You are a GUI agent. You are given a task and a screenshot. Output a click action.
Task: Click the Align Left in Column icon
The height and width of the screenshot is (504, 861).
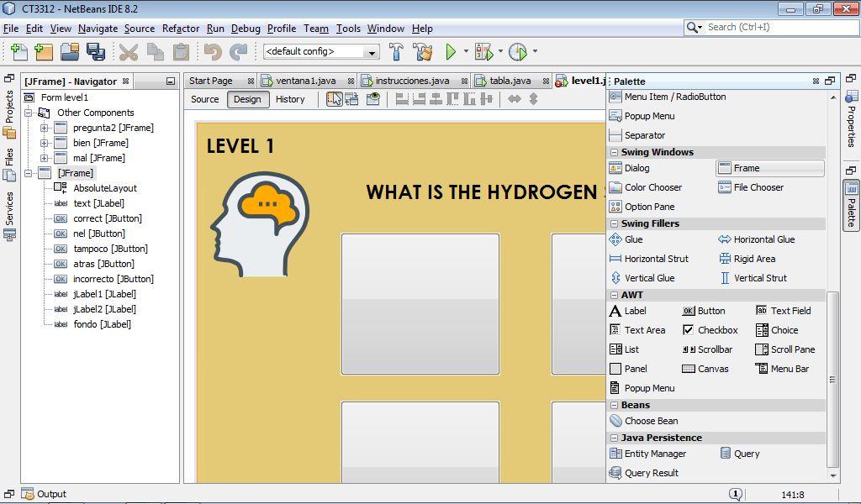coord(402,99)
